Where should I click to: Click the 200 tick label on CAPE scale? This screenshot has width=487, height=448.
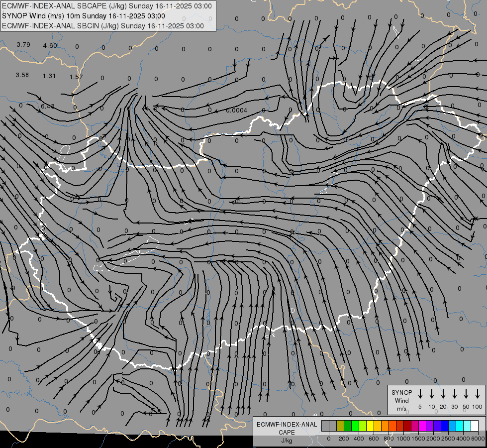click(344, 439)
